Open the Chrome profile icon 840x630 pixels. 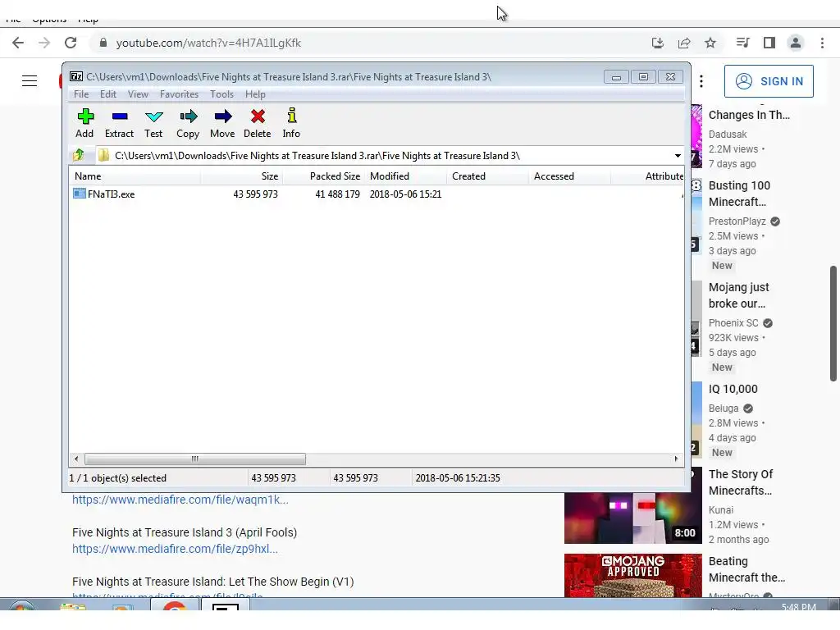(796, 43)
